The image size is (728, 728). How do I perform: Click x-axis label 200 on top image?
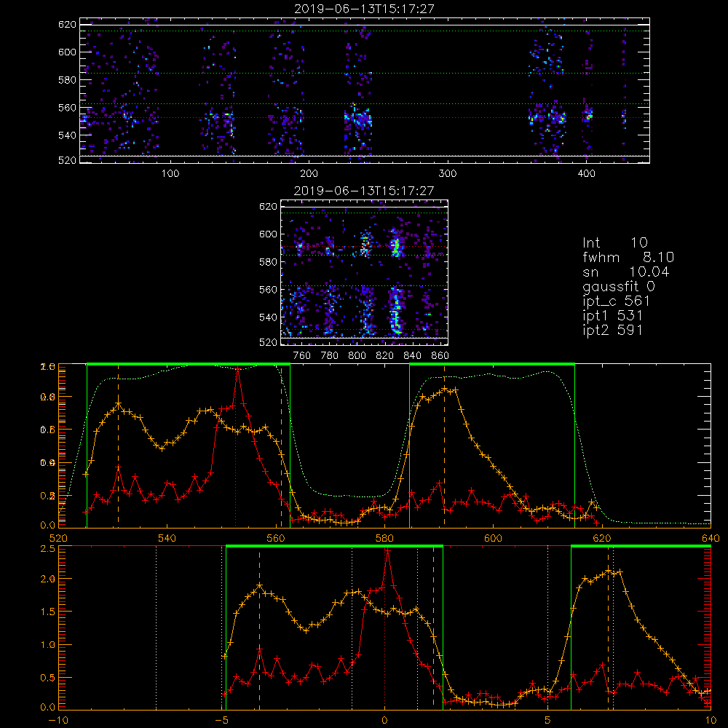(x=309, y=174)
